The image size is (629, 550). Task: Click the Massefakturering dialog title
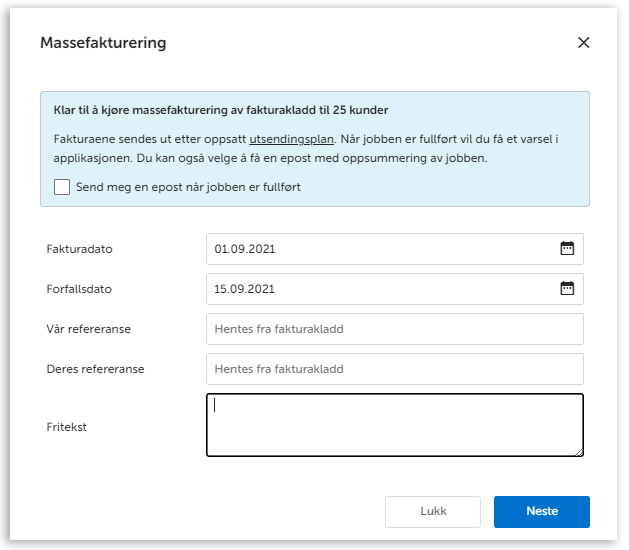pyautogui.click(x=103, y=43)
